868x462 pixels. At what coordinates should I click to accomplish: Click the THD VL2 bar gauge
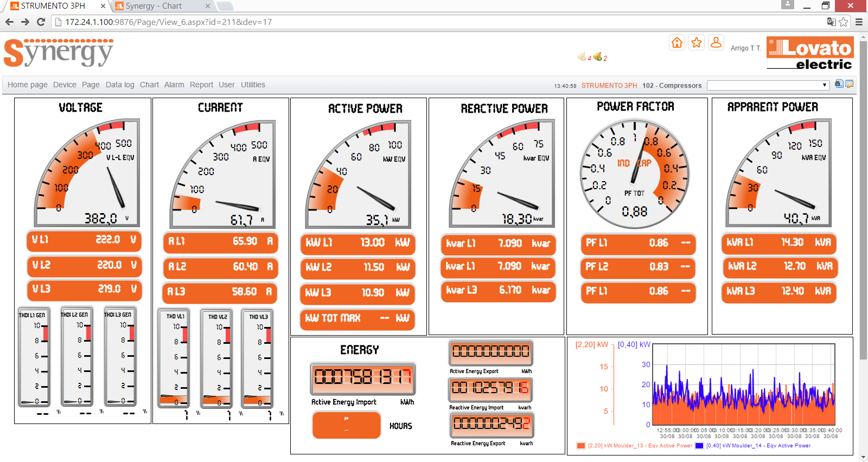pos(217,358)
